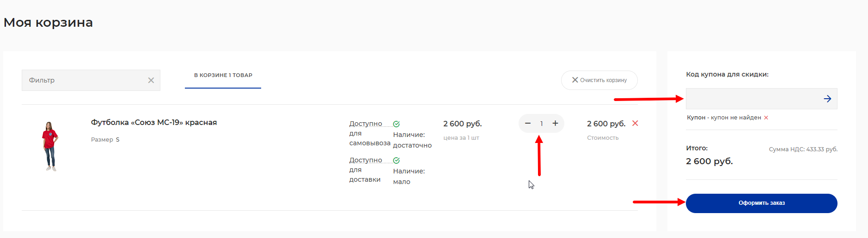The width and height of the screenshot is (868, 238).
Task: Click the pickup availability green check icon
Action: point(396,124)
